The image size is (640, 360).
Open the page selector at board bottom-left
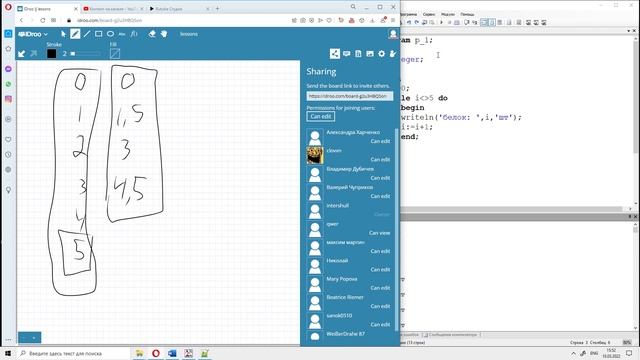click(x=30, y=338)
